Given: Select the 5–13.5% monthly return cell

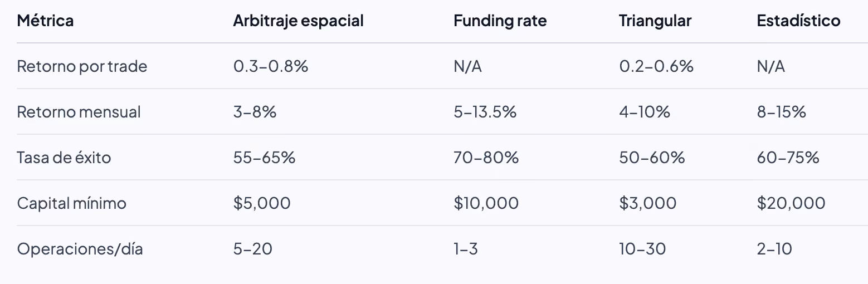Looking at the screenshot, I should (x=485, y=112).
